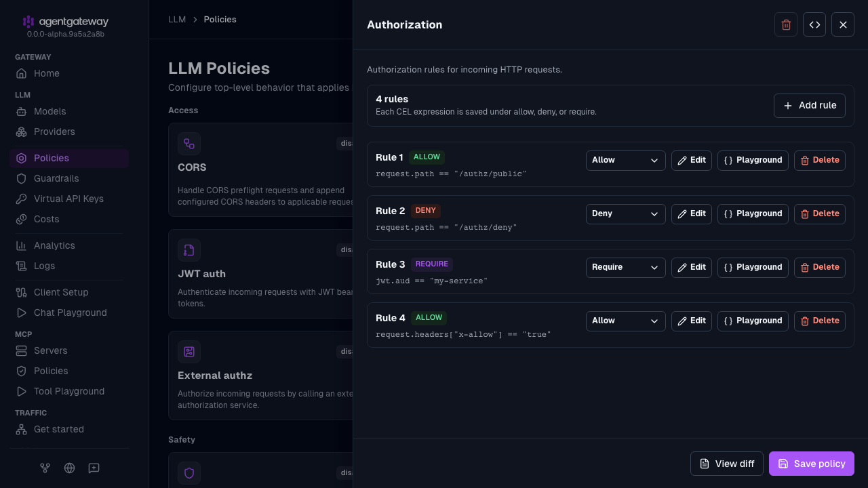This screenshot has width=868, height=488.
Task: Click the External authz card icon
Action: [x=189, y=352]
